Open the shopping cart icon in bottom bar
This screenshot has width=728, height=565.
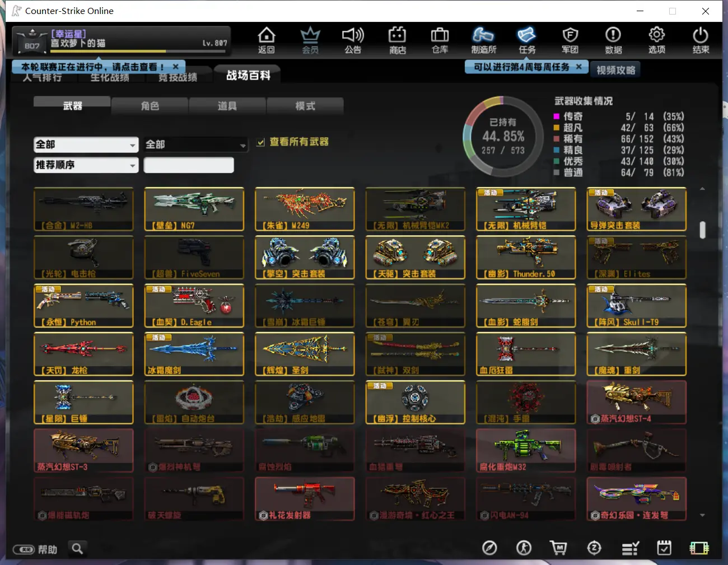(x=558, y=548)
